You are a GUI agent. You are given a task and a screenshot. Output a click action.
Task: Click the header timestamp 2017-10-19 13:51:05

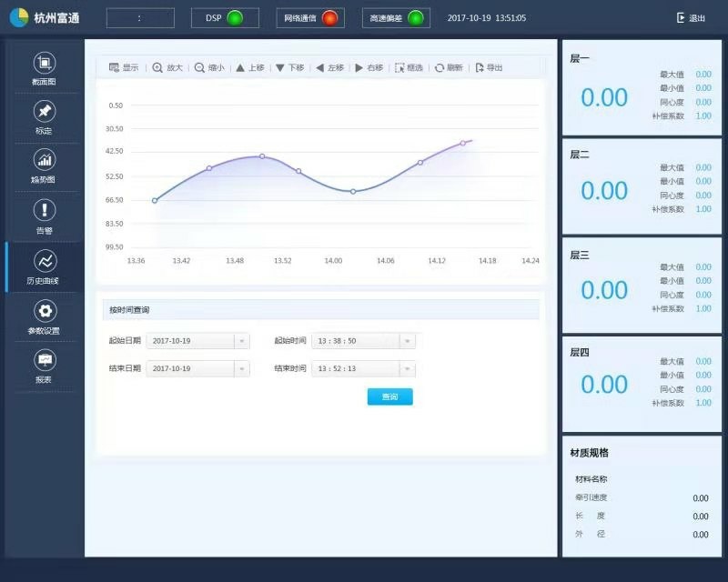click(x=487, y=18)
